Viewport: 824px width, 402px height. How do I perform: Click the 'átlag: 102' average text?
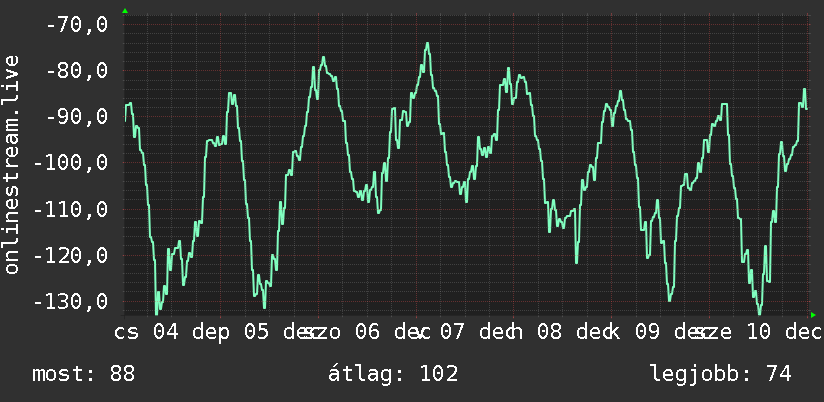coord(393,374)
